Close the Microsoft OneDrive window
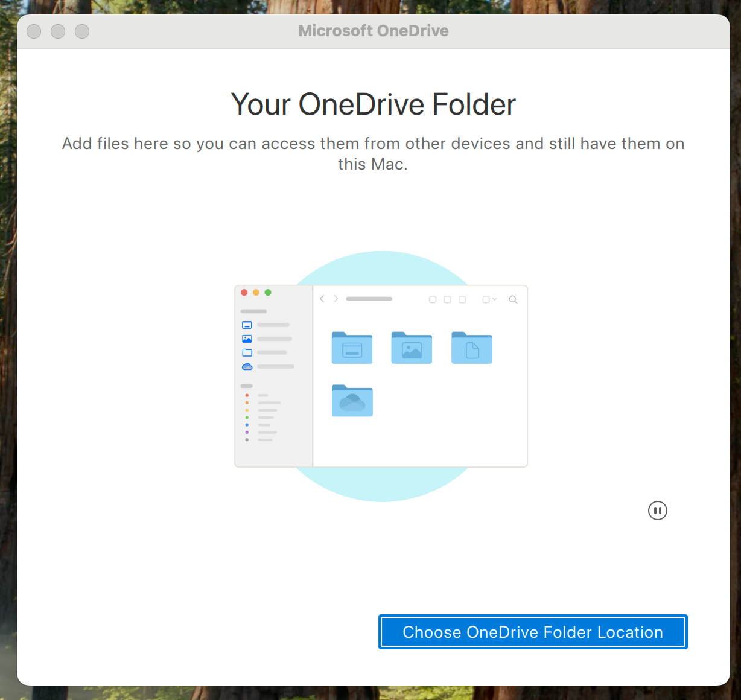The image size is (741, 700). point(34,31)
